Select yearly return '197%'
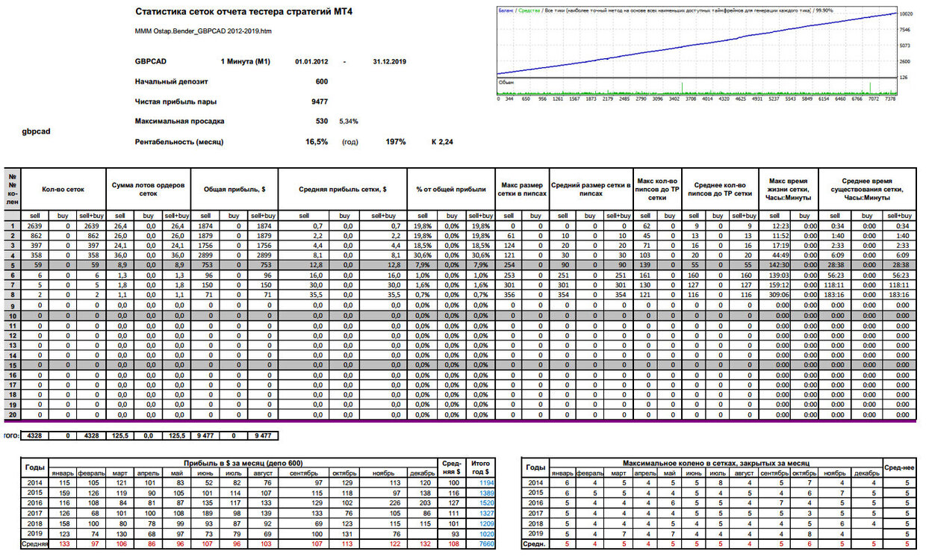This screenshot has width=926, height=560. point(396,142)
